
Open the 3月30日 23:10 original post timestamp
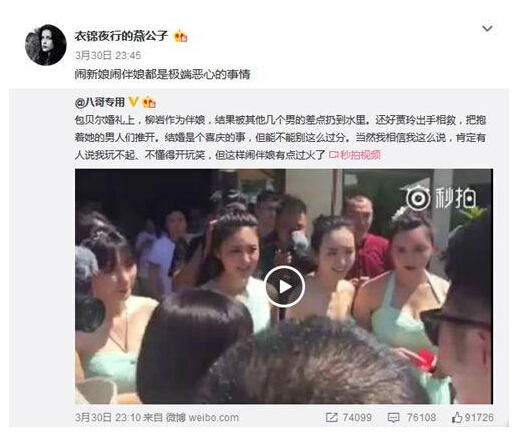(x=108, y=417)
